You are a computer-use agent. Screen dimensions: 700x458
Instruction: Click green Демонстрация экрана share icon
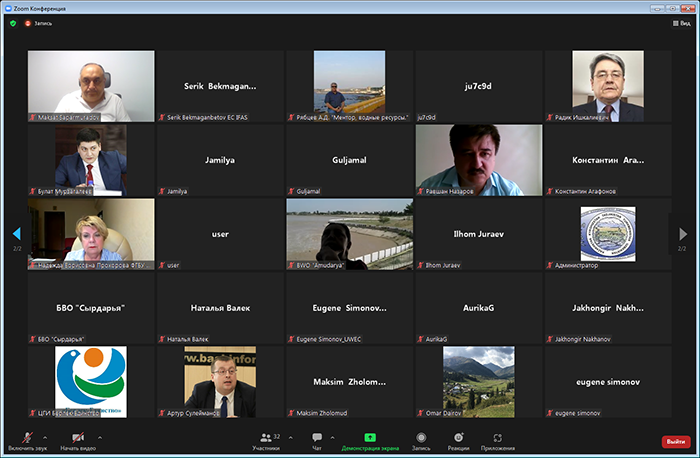click(370, 437)
